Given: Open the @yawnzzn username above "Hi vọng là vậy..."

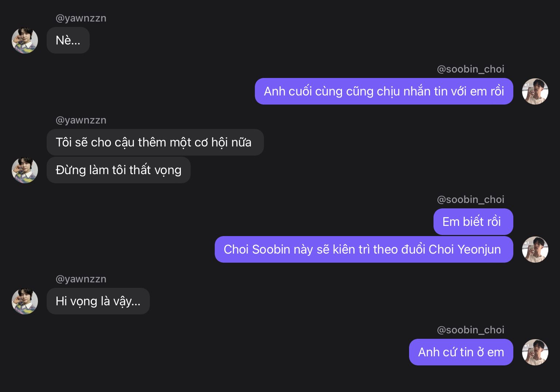Looking at the screenshot, I should [81, 279].
